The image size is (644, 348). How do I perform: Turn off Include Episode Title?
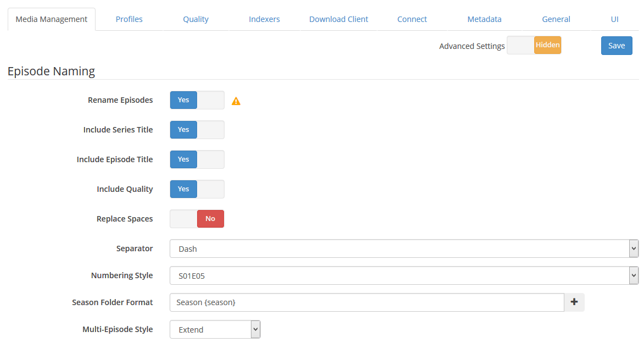point(197,159)
